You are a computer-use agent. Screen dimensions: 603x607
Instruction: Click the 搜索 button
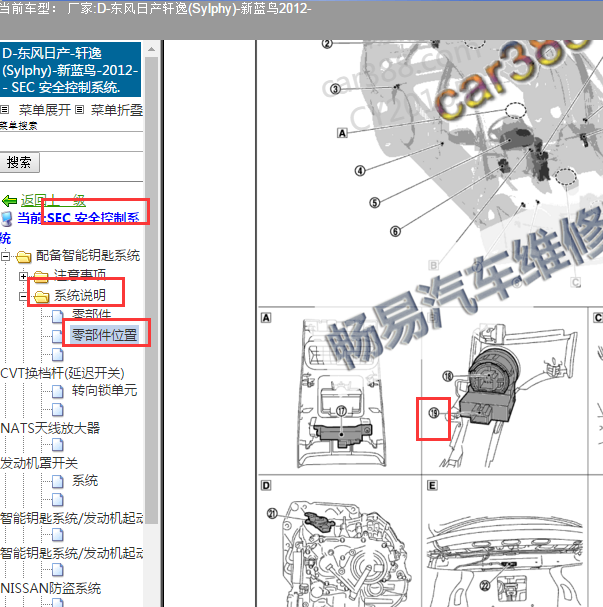19,163
